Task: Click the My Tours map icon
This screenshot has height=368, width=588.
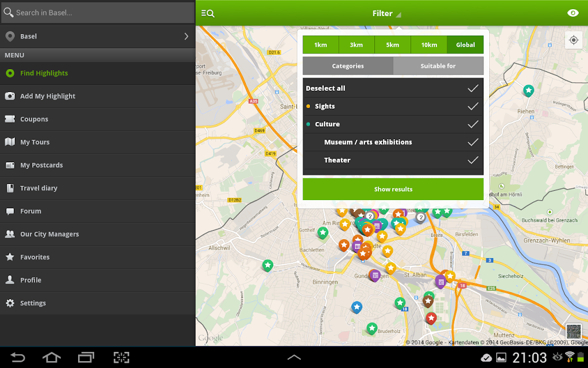Action: point(10,142)
